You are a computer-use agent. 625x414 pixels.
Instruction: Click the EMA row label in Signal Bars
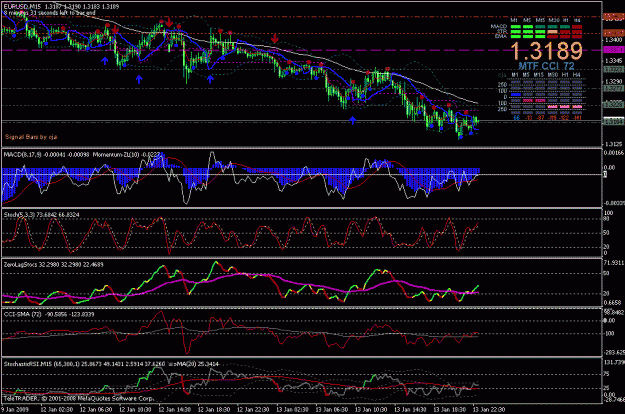coord(501,36)
